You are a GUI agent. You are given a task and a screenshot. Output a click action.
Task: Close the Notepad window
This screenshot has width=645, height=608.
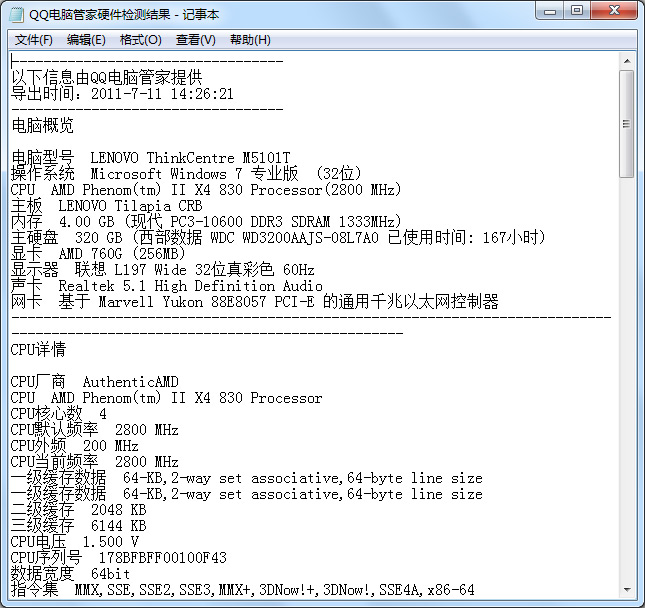[x=614, y=11]
